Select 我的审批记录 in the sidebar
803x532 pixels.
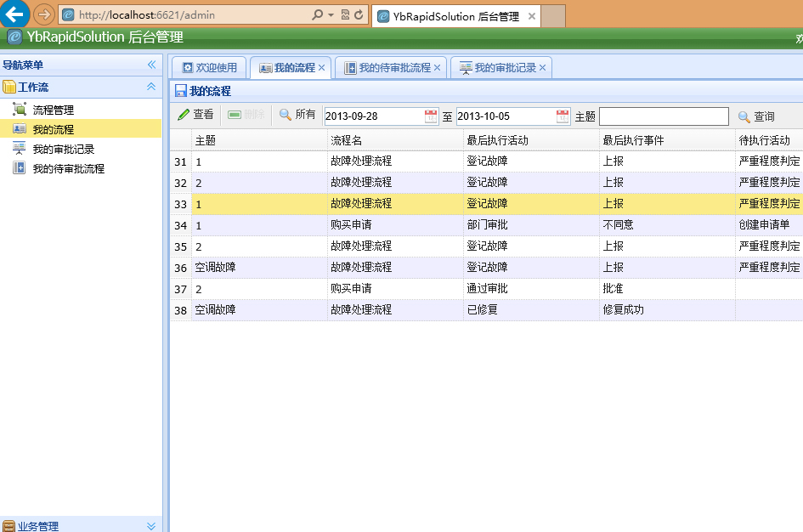tap(63, 149)
